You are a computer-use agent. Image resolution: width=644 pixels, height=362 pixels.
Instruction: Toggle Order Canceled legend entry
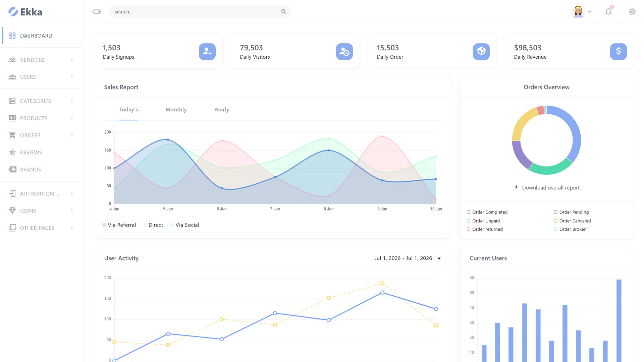[572, 221]
